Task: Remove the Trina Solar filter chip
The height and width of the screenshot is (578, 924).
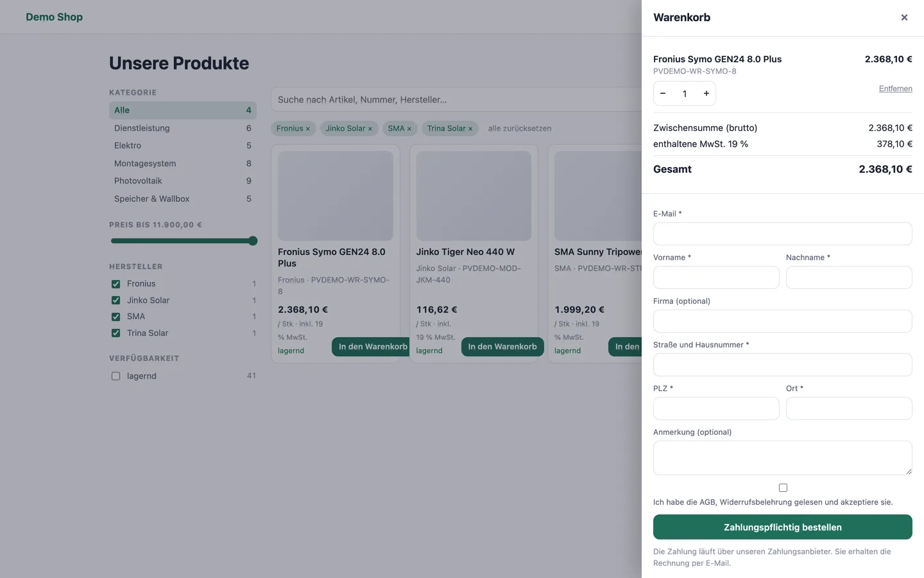Action: coord(470,128)
